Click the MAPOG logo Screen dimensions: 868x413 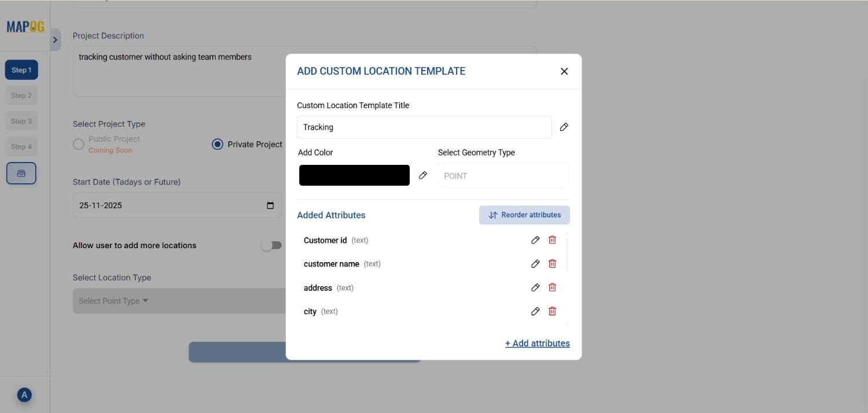[24, 26]
